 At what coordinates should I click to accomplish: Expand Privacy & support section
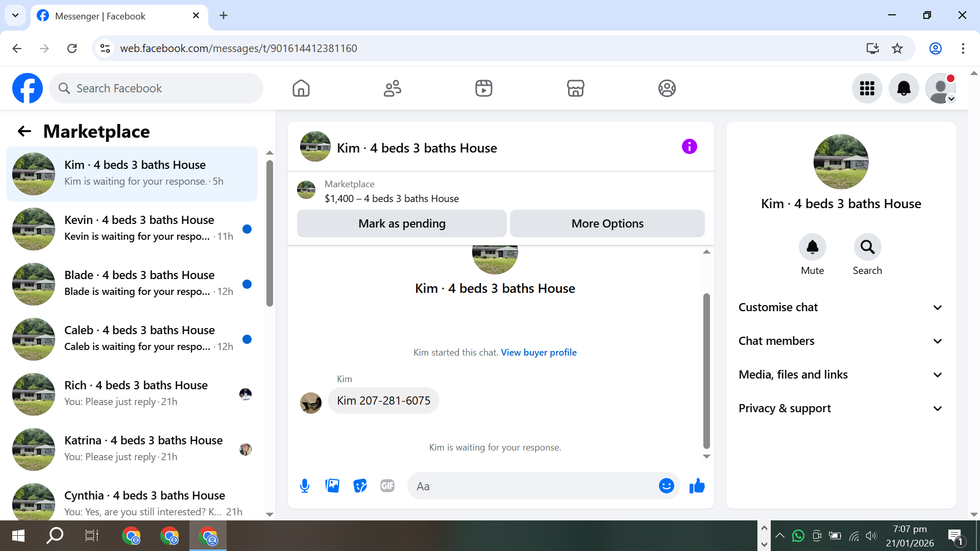pos(840,408)
